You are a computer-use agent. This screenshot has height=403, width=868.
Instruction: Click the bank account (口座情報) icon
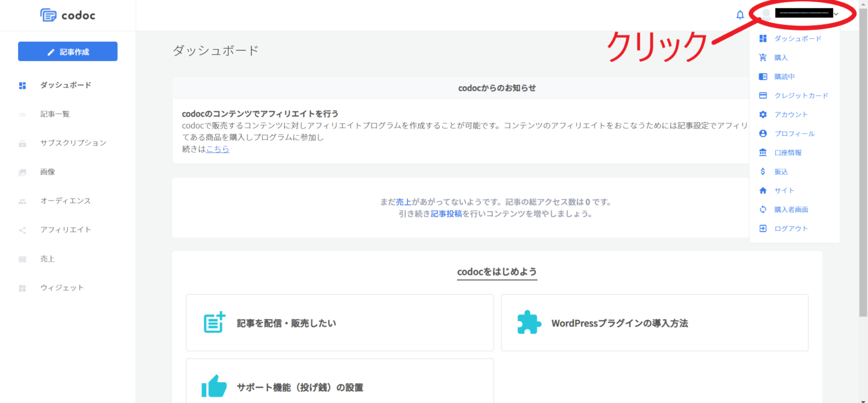point(763,153)
